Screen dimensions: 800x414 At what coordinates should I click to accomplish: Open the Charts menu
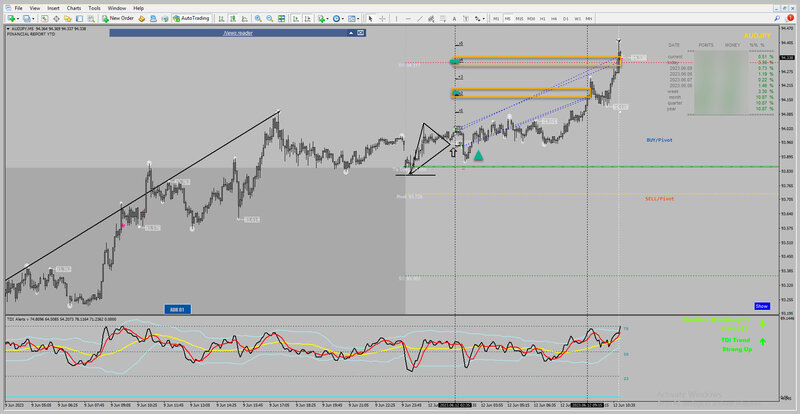coord(74,7)
